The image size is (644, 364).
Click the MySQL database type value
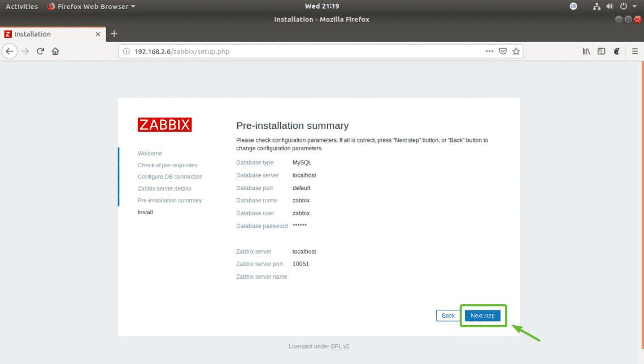(x=302, y=162)
